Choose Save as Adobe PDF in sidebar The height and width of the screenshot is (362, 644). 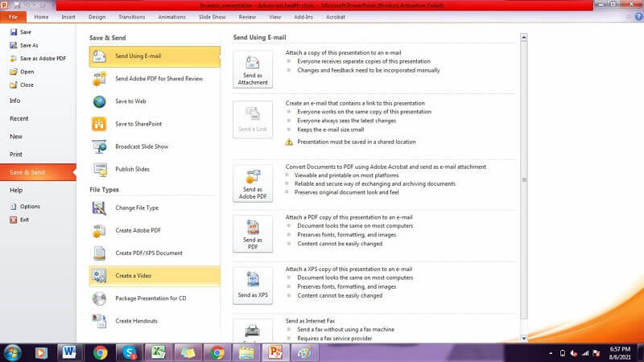[x=38, y=58]
